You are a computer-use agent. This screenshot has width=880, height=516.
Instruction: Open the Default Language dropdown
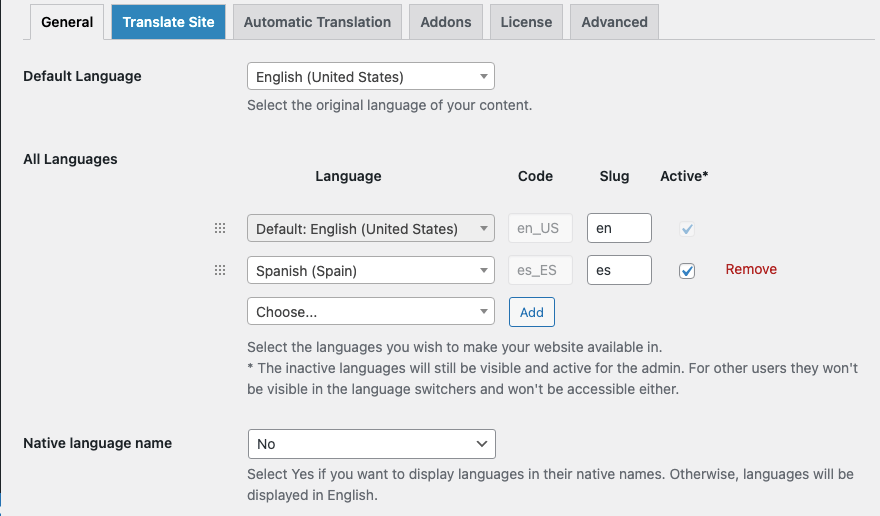[x=370, y=76]
